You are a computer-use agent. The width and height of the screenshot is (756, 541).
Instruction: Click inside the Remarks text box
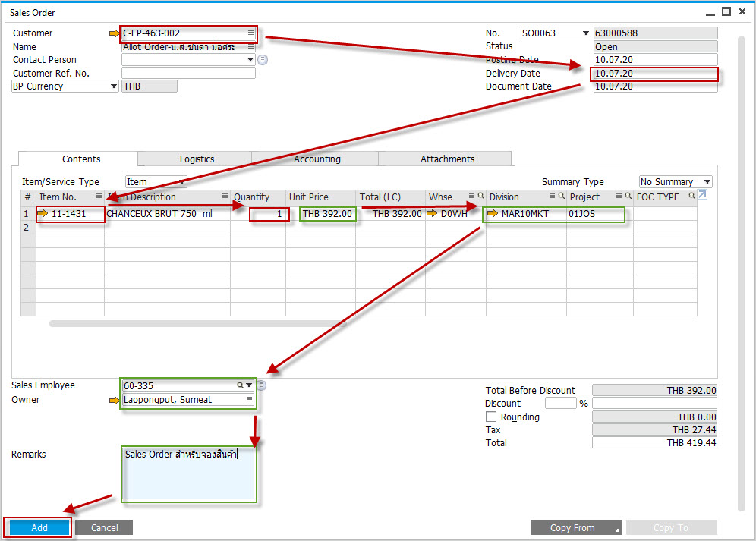[188, 474]
